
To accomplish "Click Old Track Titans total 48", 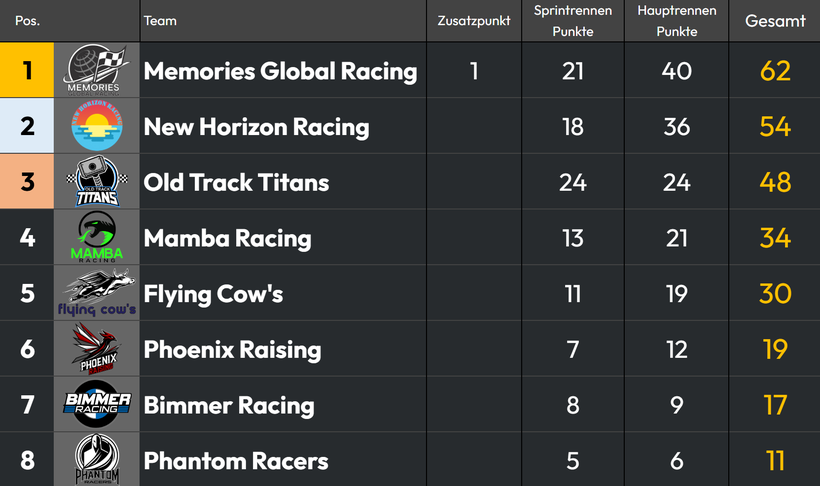I will [775, 182].
